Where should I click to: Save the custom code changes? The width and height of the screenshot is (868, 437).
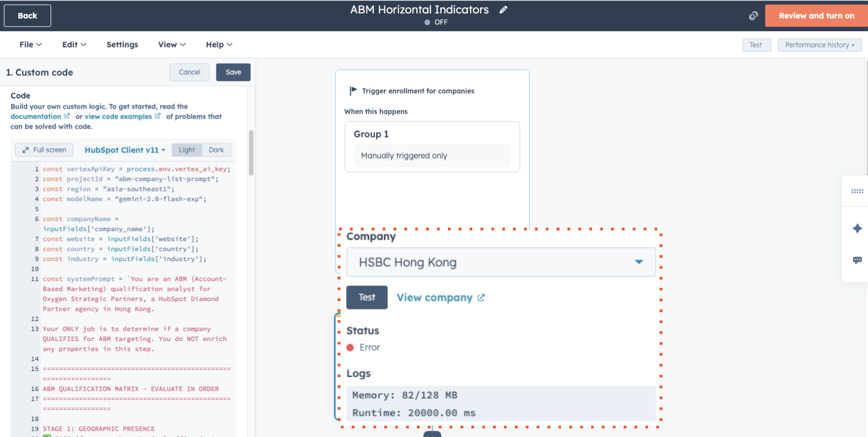[x=233, y=72]
